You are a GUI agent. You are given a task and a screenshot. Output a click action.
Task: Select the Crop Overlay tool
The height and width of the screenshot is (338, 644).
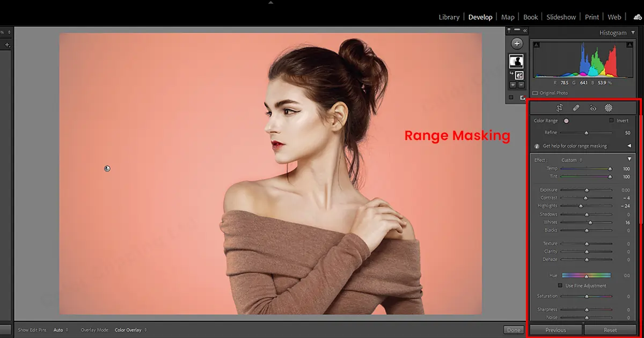[x=559, y=107]
